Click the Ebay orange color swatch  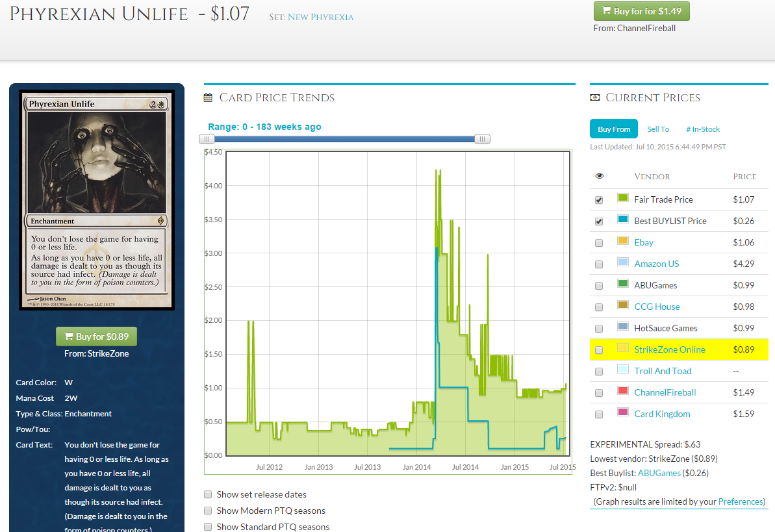coord(623,241)
